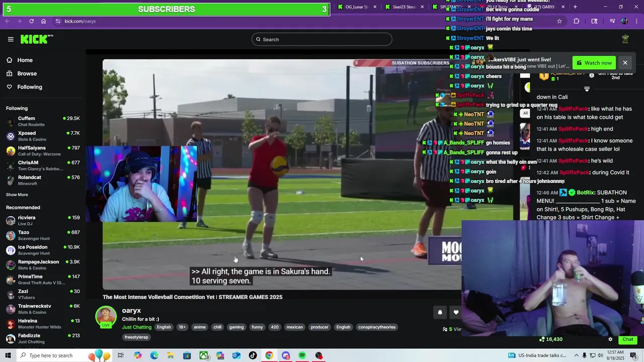The image size is (644, 362).
Task: Click the green Chat send button
Action: (627, 339)
